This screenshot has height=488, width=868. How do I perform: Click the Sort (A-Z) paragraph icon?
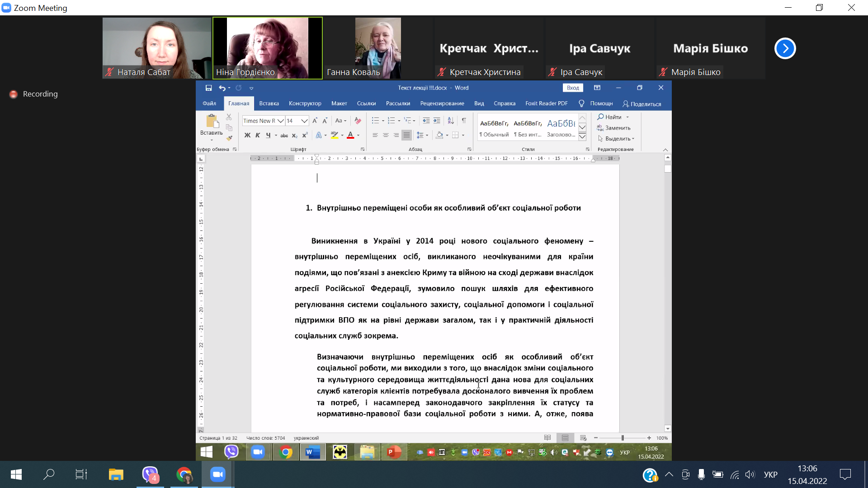[x=451, y=121]
